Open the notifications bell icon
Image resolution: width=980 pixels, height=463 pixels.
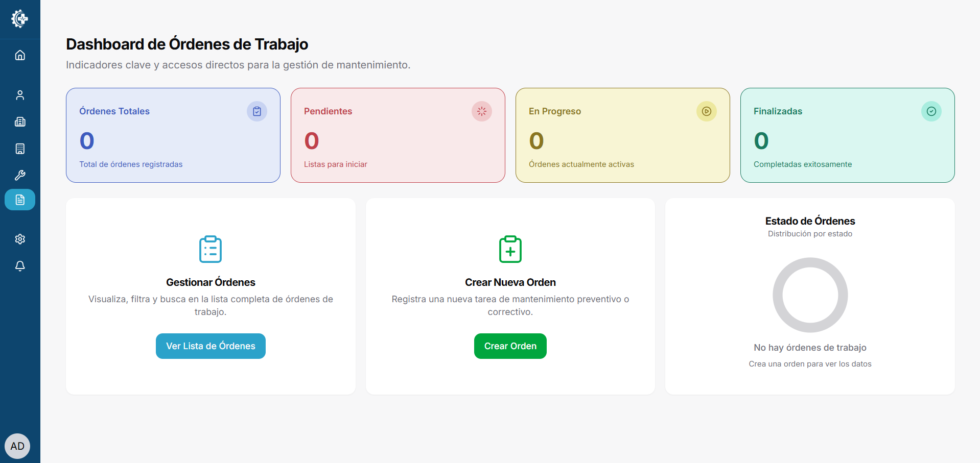tap(20, 266)
